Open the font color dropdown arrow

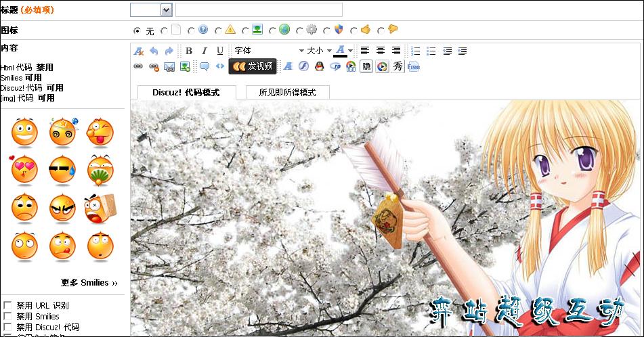(x=350, y=51)
